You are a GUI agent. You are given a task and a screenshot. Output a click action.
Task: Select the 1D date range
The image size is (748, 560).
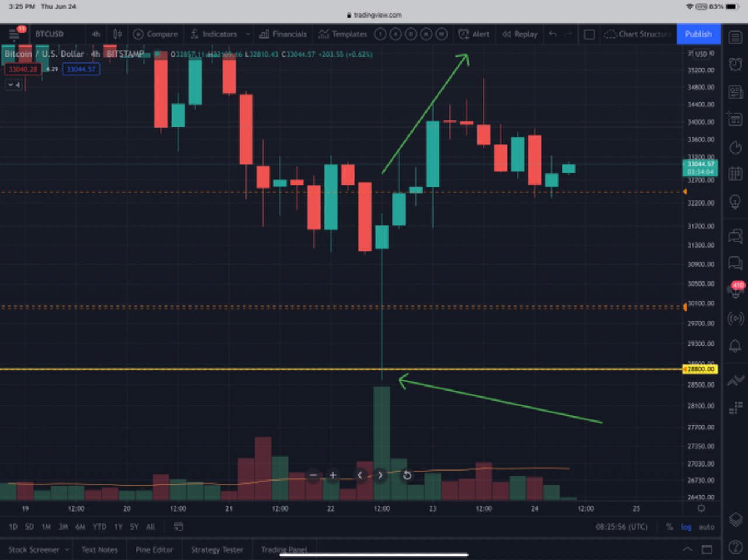pyautogui.click(x=13, y=527)
